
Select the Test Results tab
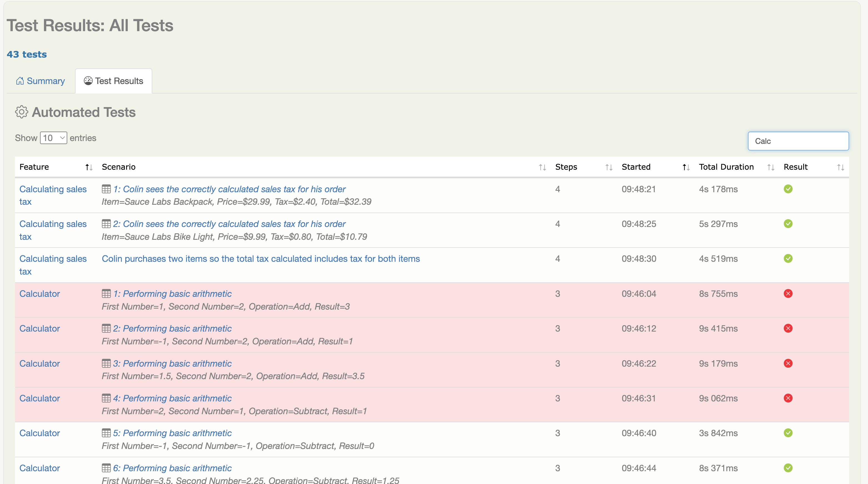[x=114, y=81]
